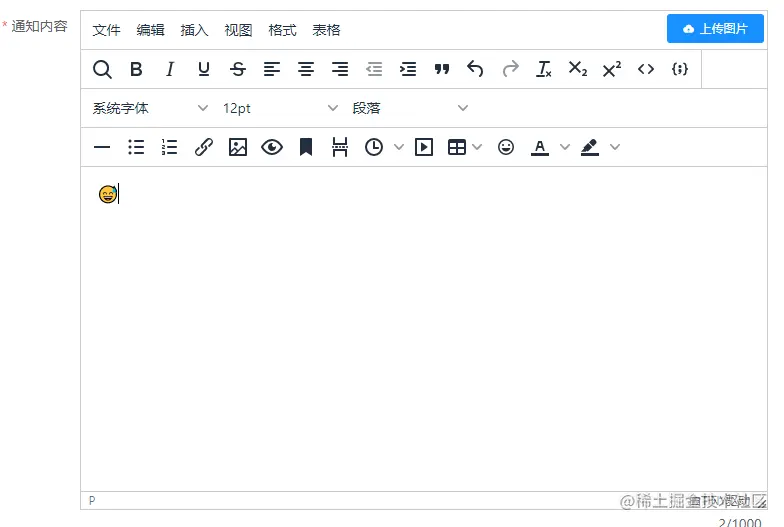Viewport: 784px width, 527px height.
Task: Expand the date/time format dropdown arrow
Action: click(x=399, y=147)
